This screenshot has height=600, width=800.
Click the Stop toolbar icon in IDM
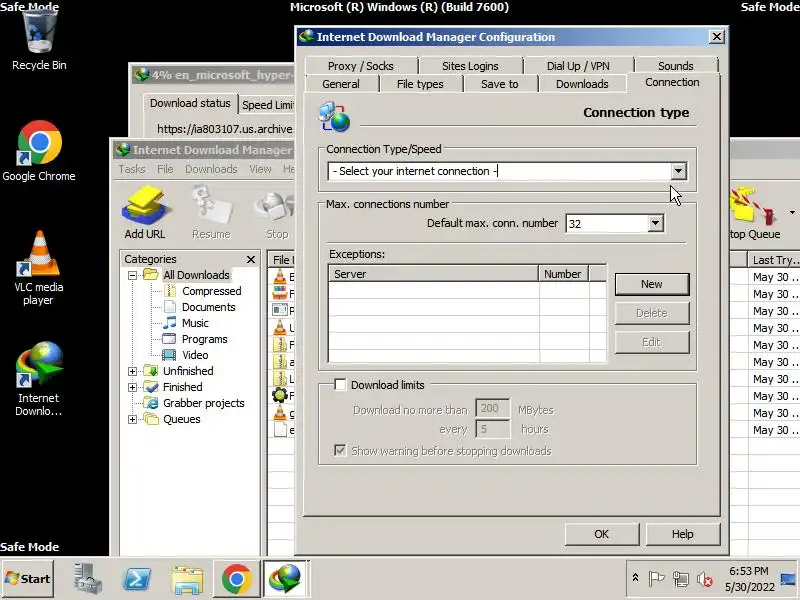pyautogui.click(x=277, y=212)
